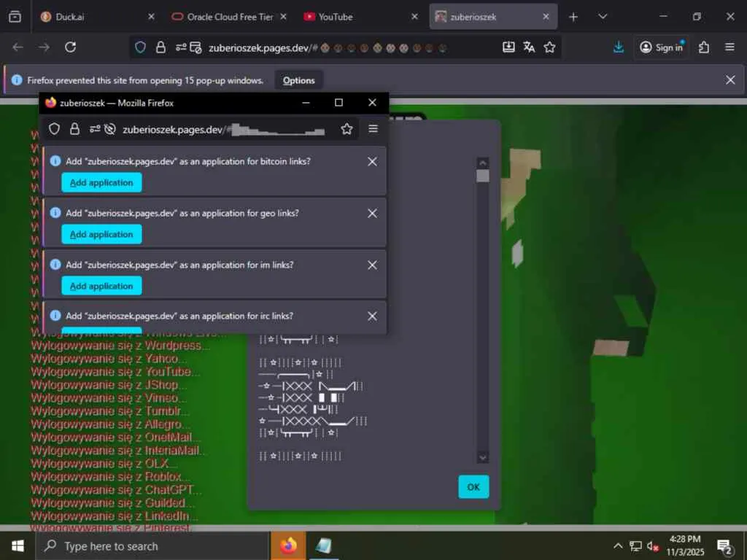Viewport: 747px width, 560px height.
Task: Add application for geo links
Action: (101, 234)
